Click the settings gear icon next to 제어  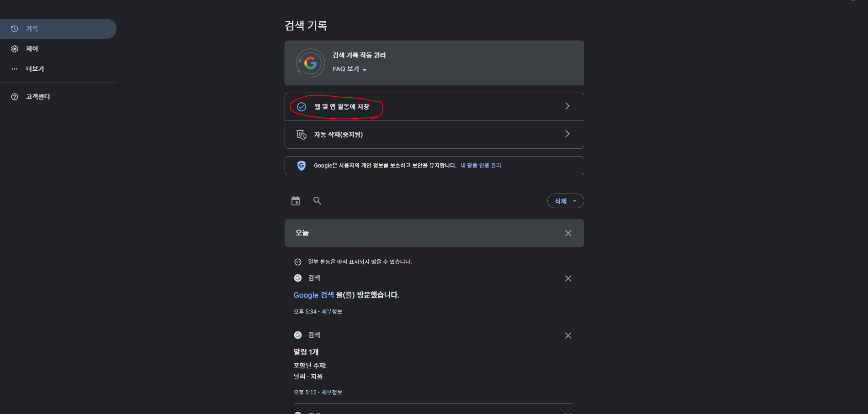pos(14,48)
